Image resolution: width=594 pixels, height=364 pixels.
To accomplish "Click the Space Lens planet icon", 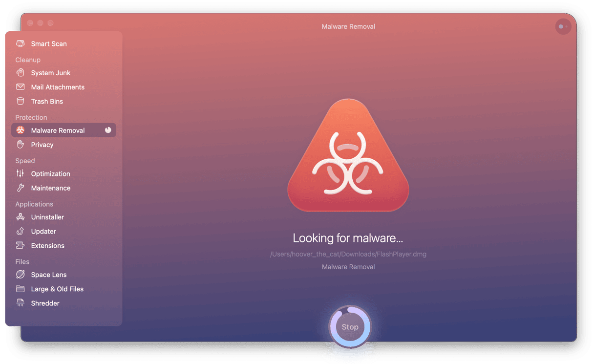I will click(20, 275).
